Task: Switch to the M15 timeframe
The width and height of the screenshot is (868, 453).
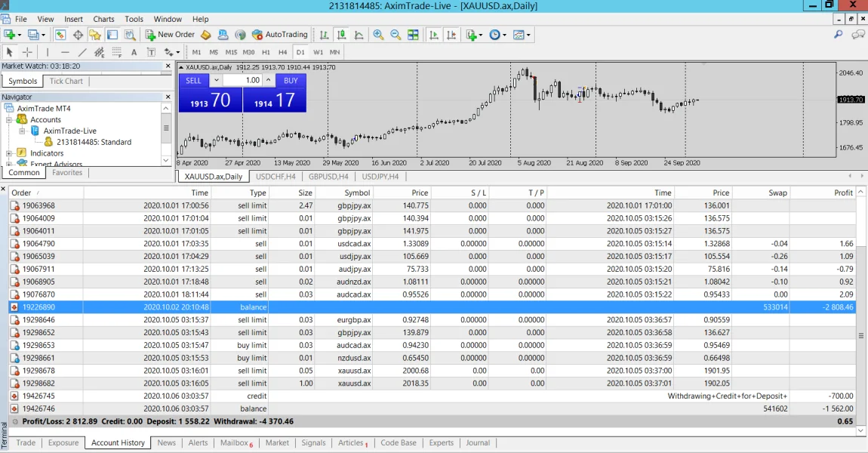Action: (x=231, y=52)
